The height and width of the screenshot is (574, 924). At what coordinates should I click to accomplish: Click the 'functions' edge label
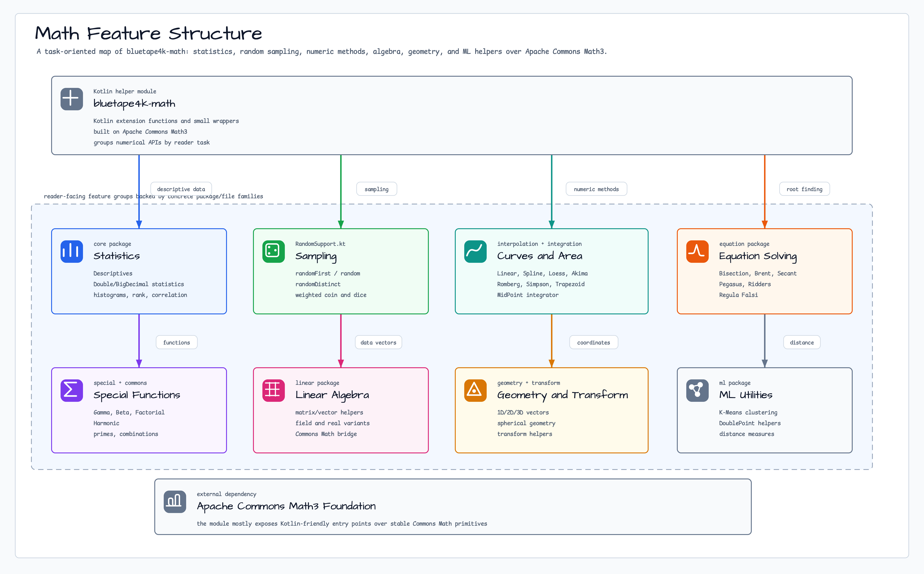pyautogui.click(x=177, y=342)
